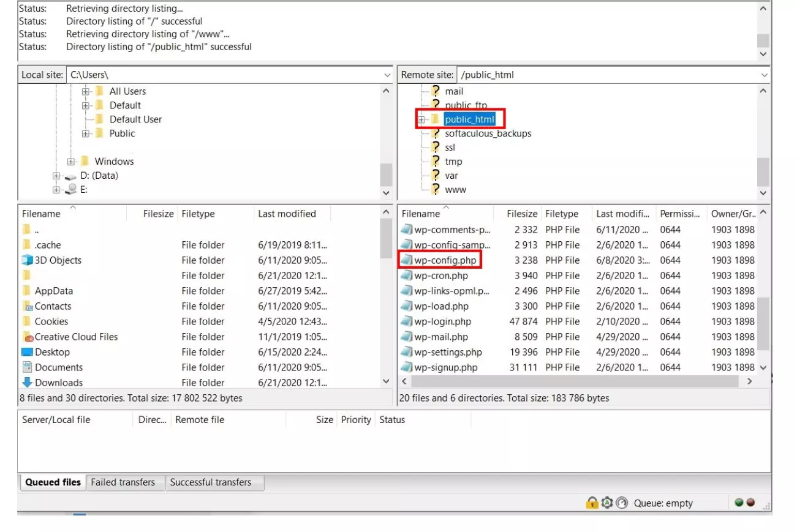Open the Local site path dropdown

coord(387,75)
